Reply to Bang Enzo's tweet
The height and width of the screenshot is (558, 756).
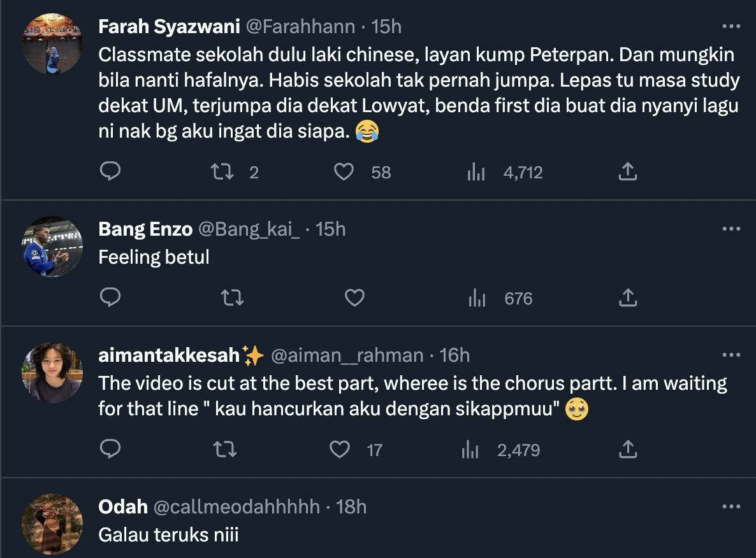(110, 297)
